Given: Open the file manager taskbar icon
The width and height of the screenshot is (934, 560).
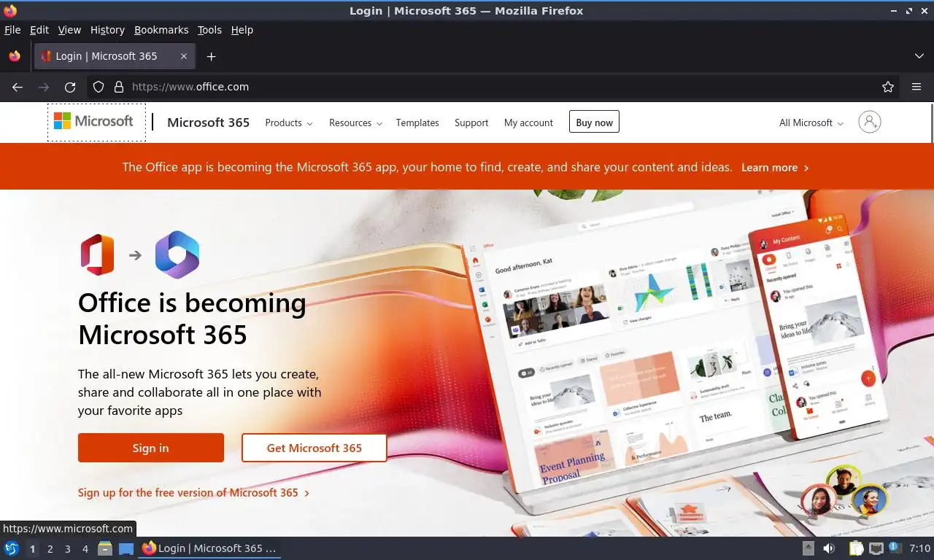Looking at the screenshot, I should click(x=105, y=548).
